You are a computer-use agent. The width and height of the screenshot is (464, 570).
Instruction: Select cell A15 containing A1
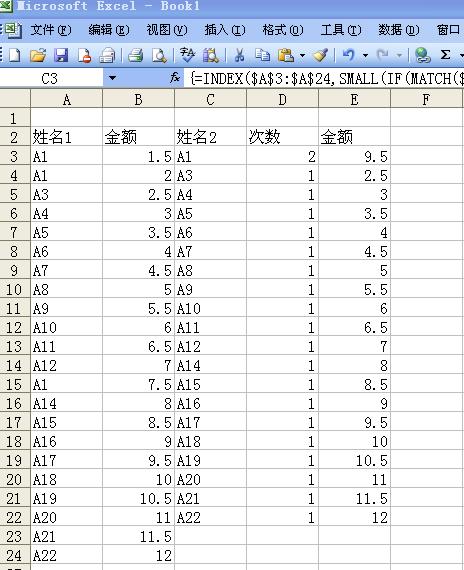[67, 385]
